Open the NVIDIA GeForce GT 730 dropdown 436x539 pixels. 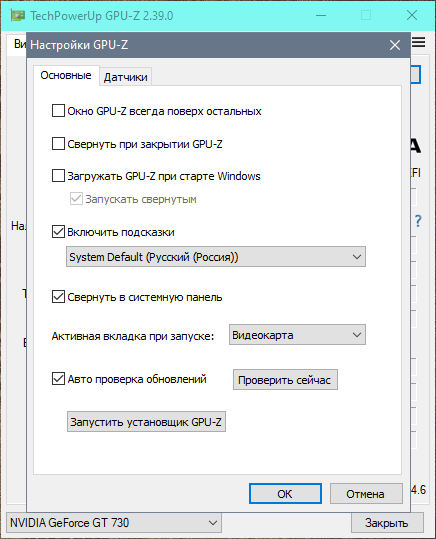click(114, 523)
